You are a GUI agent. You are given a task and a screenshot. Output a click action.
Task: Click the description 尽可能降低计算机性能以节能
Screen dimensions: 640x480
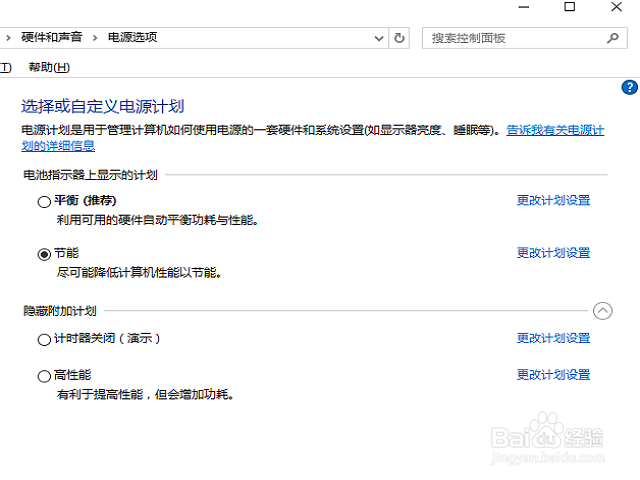[139, 273]
